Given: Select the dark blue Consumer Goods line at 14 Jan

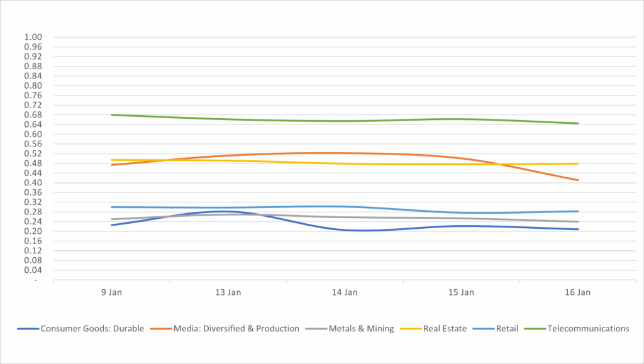Looking at the screenshot, I should pos(345,230).
